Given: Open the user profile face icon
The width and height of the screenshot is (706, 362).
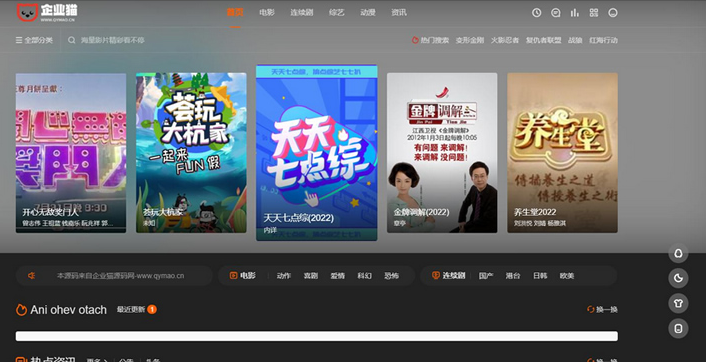Looking at the screenshot, I should (x=613, y=13).
